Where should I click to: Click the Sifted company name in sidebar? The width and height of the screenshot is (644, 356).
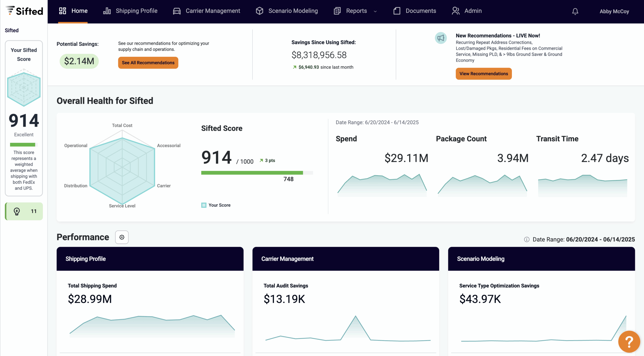point(12,30)
